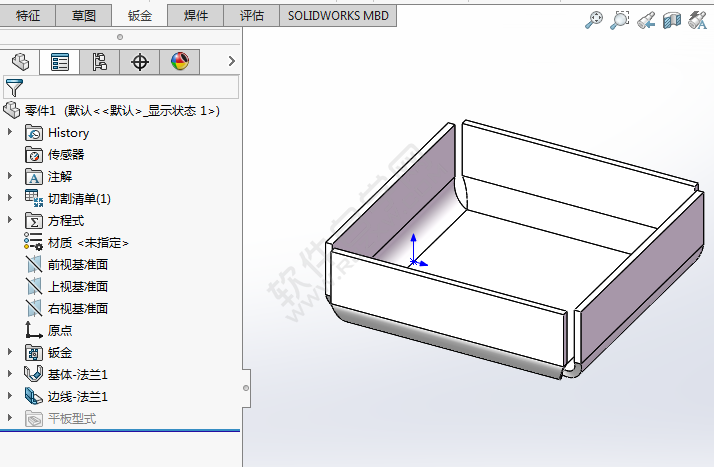Image resolution: width=714 pixels, height=467 pixels.
Task: Select 前视基准面 in the tree
Action: [78, 265]
